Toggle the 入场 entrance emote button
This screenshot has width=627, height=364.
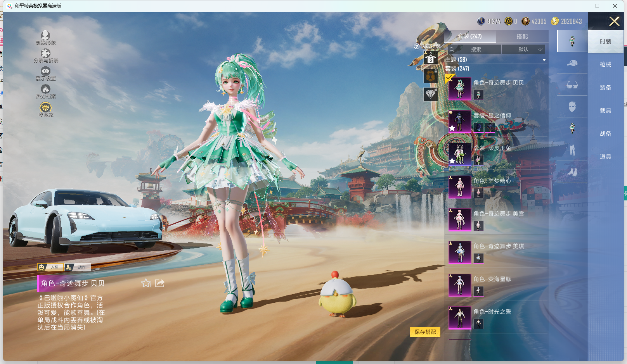[x=49, y=267]
